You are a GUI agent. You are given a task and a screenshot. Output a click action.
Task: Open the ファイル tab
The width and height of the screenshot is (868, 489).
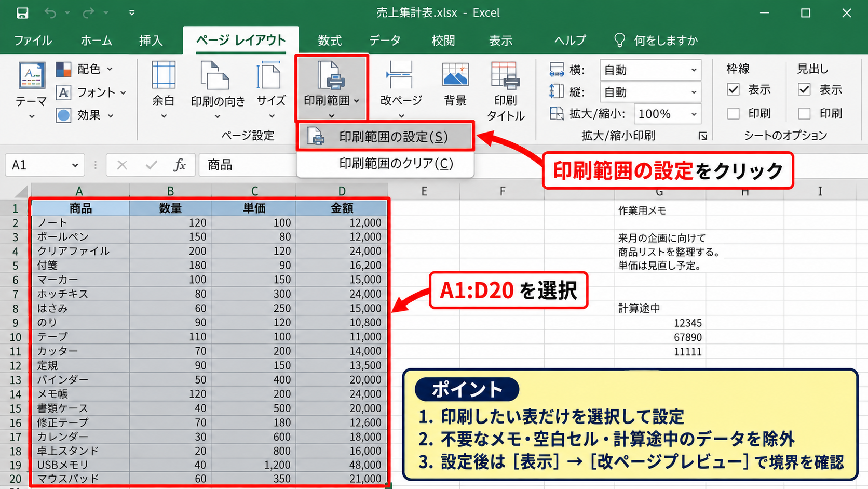33,41
